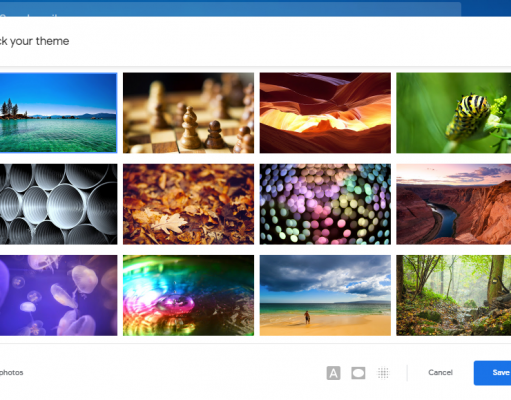Choose the river canyon sunset theme

coord(454,204)
